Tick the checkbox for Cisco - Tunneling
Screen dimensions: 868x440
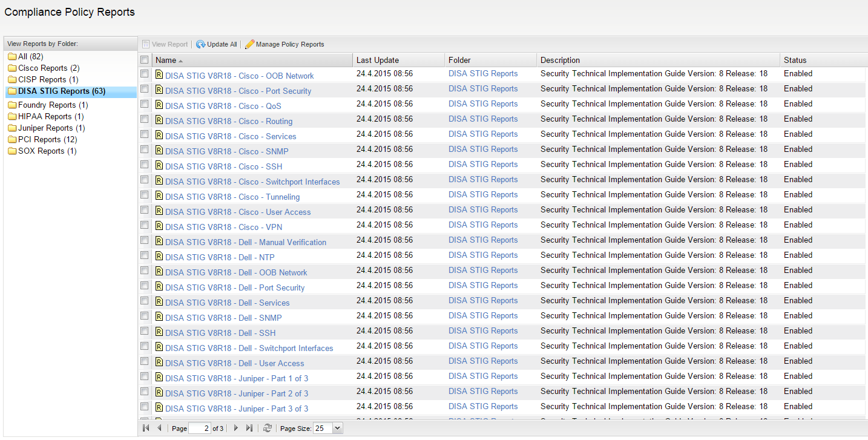tap(144, 194)
